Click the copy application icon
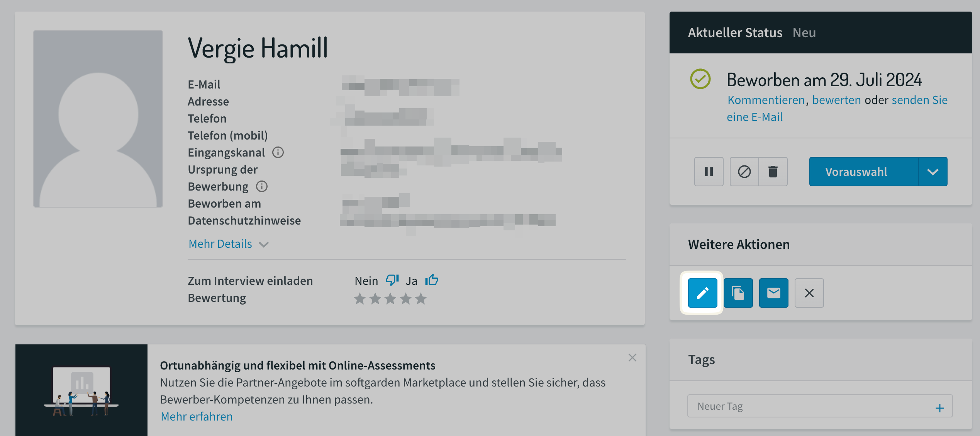This screenshot has width=980, height=436. click(738, 293)
